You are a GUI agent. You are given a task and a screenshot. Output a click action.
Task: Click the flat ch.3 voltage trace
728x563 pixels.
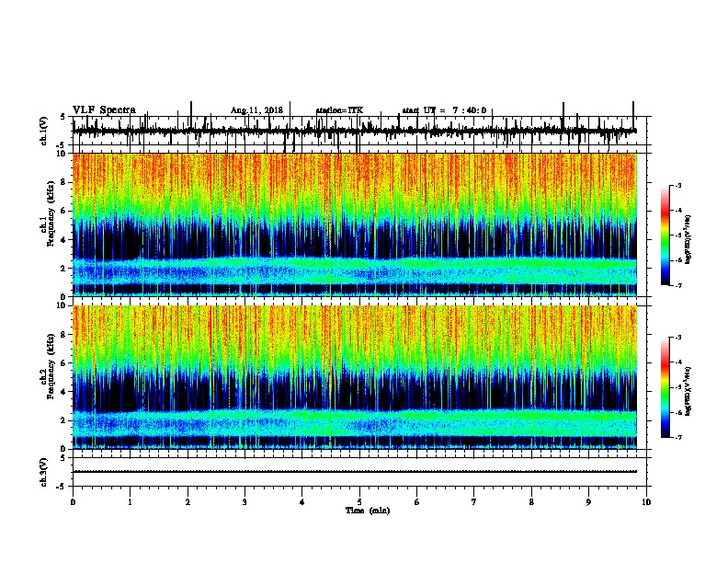pos(354,472)
